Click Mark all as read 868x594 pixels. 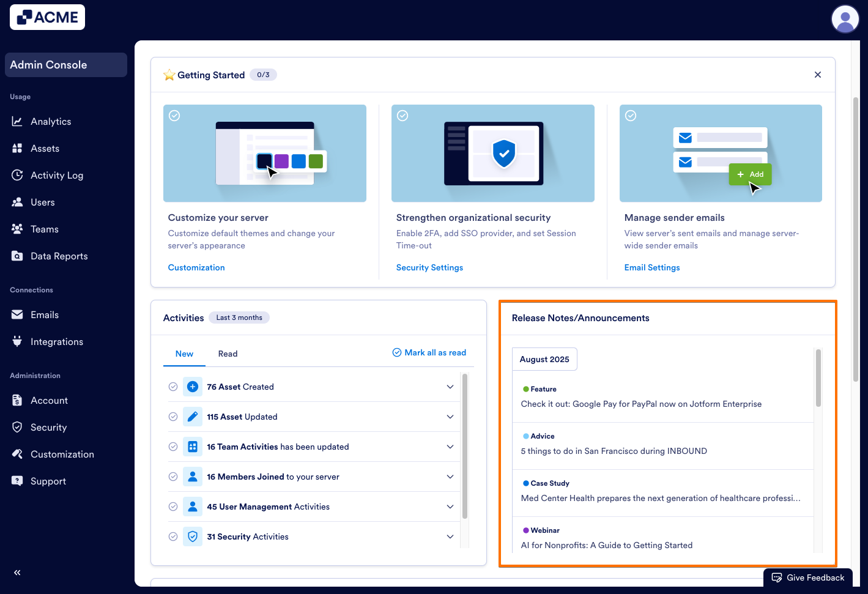(429, 352)
